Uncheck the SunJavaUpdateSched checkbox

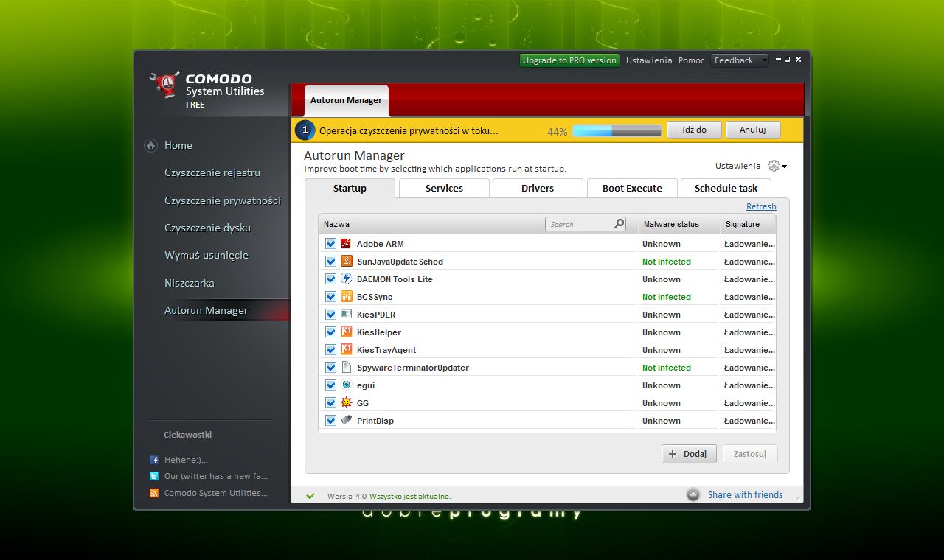tap(330, 262)
